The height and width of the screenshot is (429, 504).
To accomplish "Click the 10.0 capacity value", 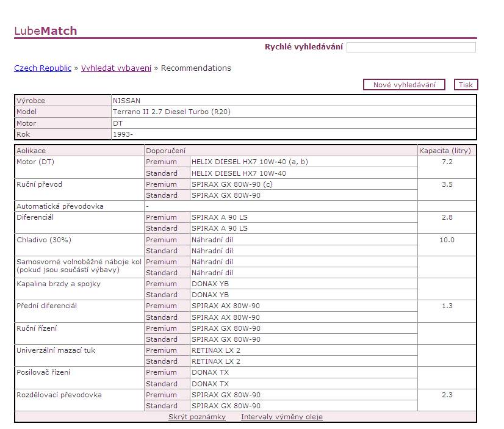I will pos(447,240).
